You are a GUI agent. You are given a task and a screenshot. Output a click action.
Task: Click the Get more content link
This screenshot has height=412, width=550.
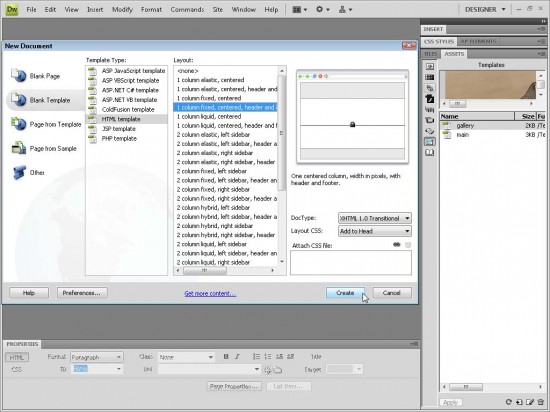pos(210,293)
